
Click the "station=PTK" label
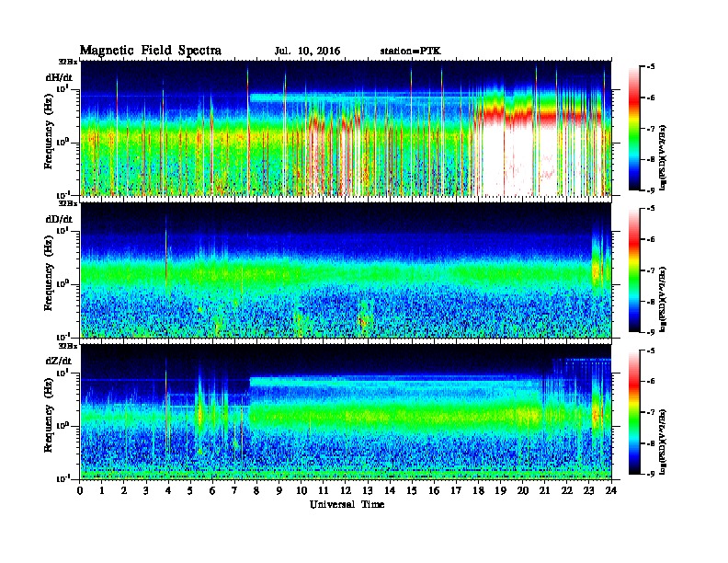pos(411,52)
